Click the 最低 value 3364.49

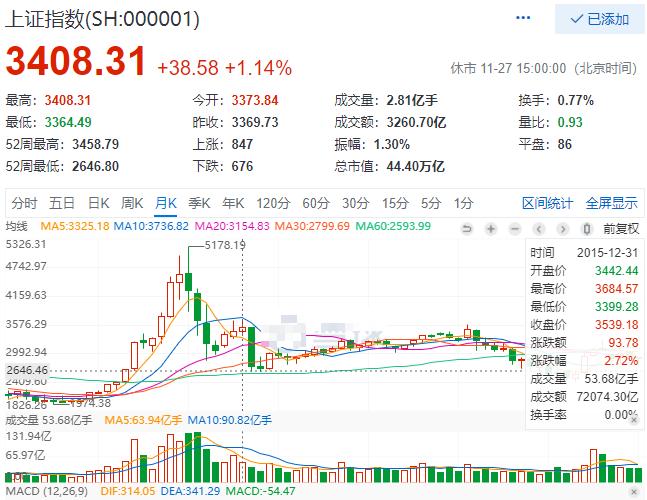[x=68, y=122]
